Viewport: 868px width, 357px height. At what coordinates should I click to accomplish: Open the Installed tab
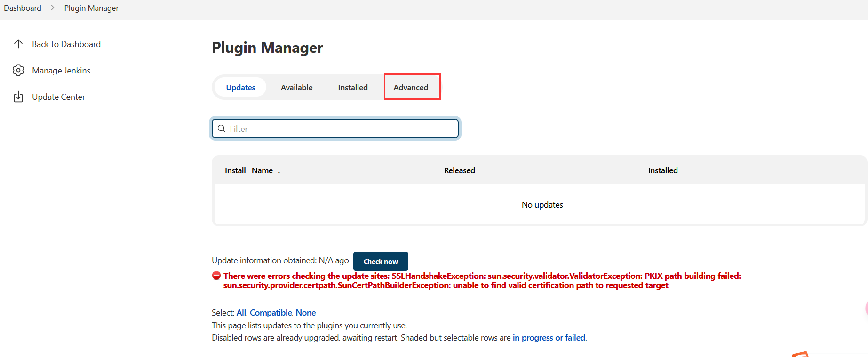tap(353, 87)
